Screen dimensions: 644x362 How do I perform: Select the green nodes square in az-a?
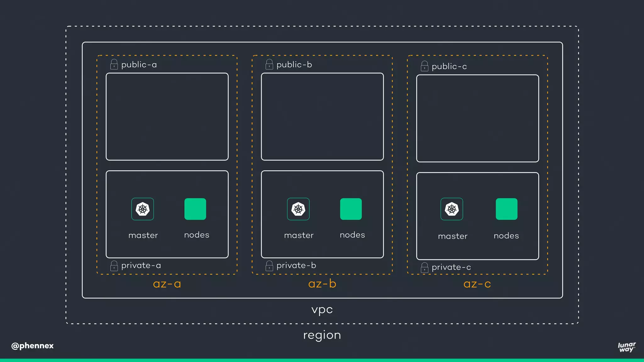[195, 209]
